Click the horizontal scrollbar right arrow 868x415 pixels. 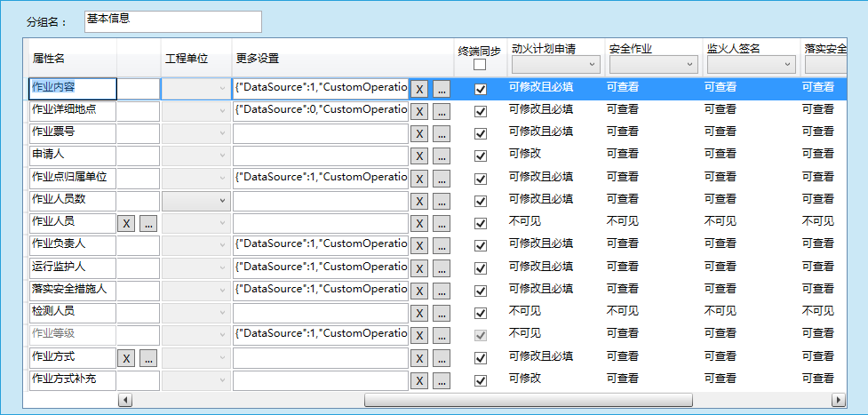837,400
